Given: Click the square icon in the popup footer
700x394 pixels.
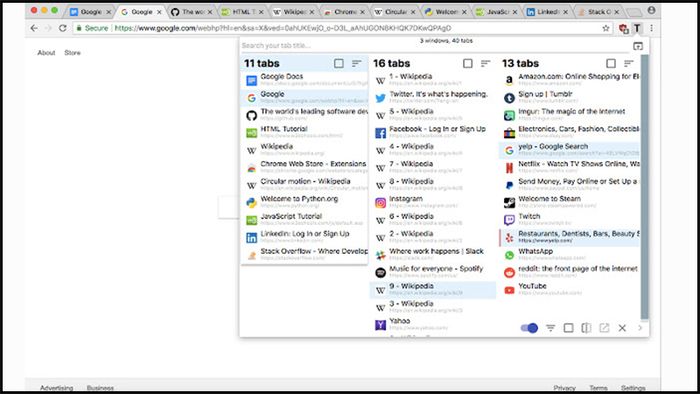Looking at the screenshot, I should (x=568, y=328).
